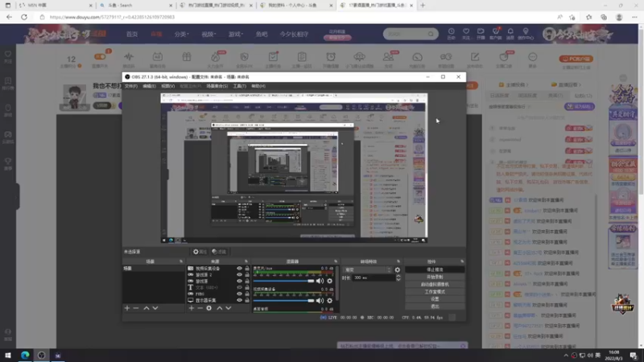Open the 视频采集设备 mixer channel settings gear
Viewport: 644px width, 362px height.
coord(329,301)
